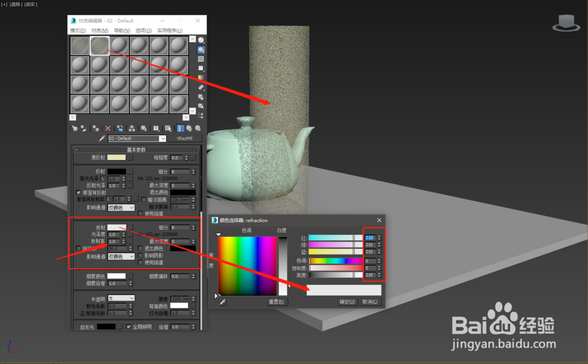Check the 使用插值 option under refraction
The image size is (588, 364).
(x=140, y=262)
